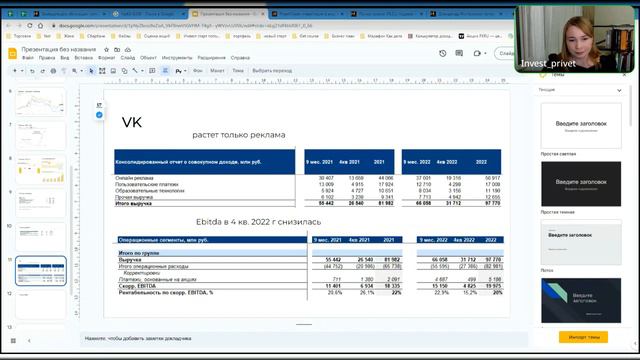Image resolution: width=640 pixels, height=360 pixels.
Task: Click the yellow Импорт темы button
Action: click(x=583, y=337)
